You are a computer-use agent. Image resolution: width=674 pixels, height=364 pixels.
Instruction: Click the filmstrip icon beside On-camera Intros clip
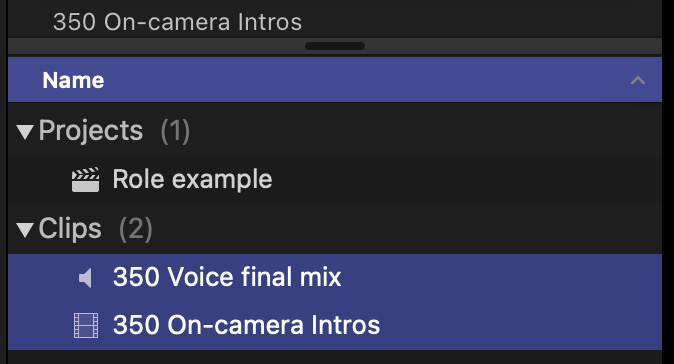tap(86, 325)
